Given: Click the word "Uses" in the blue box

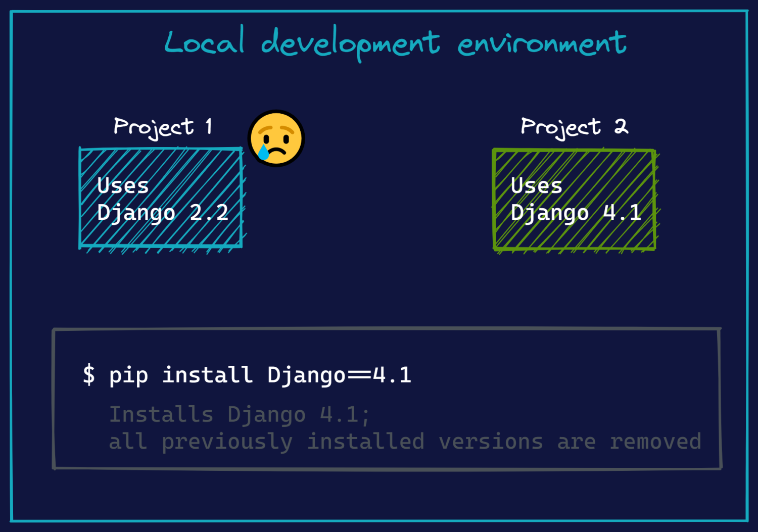Looking at the screenshot, I should [123, 185].
